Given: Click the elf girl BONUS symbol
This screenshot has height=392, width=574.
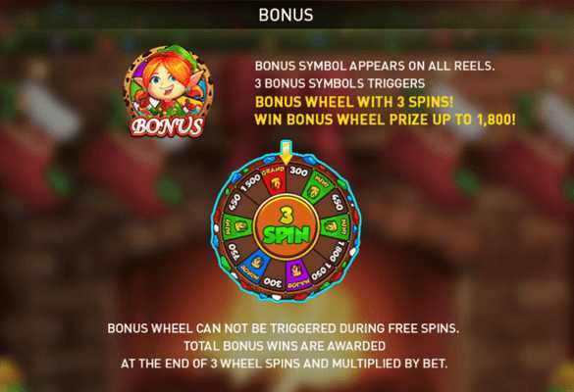Looking at the screenshot, I should click(x=167, y=91).
